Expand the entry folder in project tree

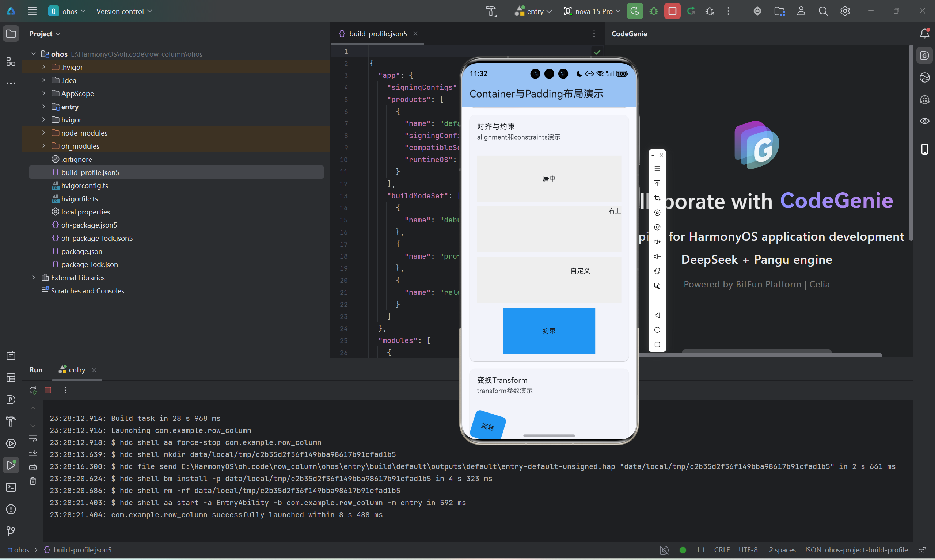(44, 107)
